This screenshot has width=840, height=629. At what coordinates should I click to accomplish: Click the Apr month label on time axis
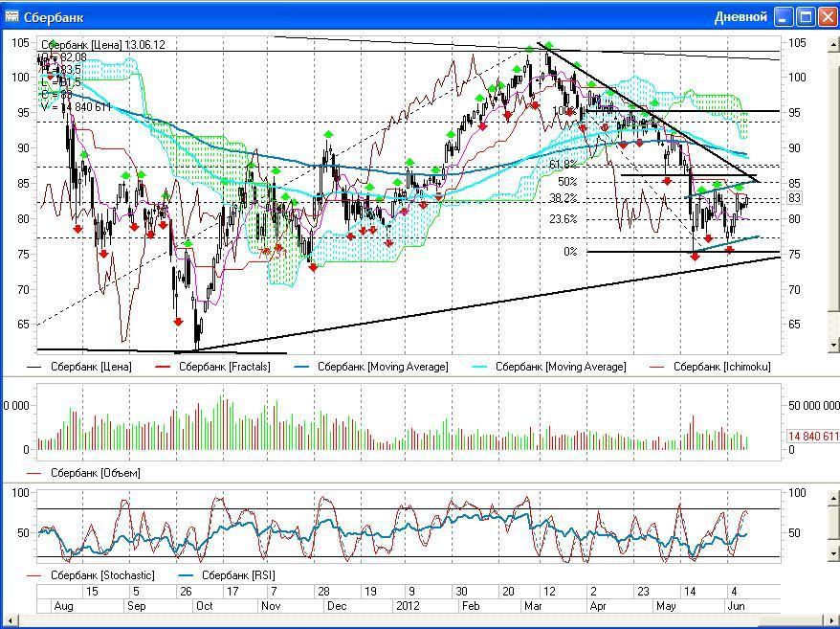(598, 606)
